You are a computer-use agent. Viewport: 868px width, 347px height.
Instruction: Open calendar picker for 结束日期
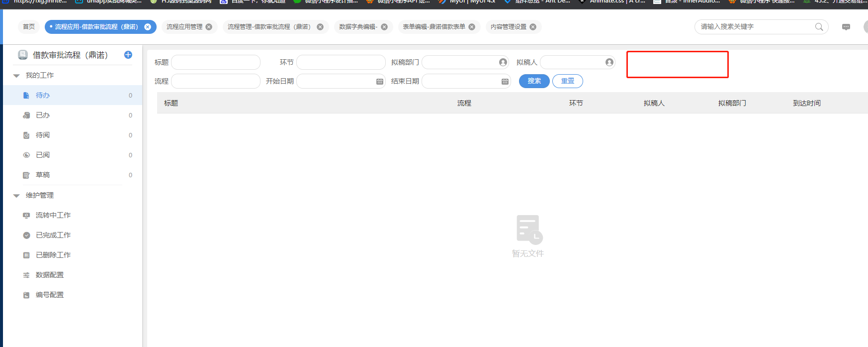(x=505, y=81)
